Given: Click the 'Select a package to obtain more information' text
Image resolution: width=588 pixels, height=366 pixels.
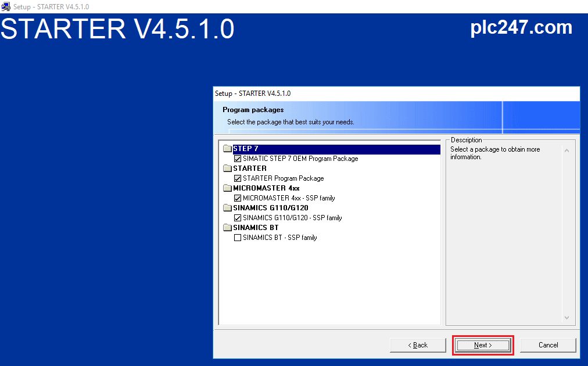Looking at the screenshot, I should tap(495, 153).
